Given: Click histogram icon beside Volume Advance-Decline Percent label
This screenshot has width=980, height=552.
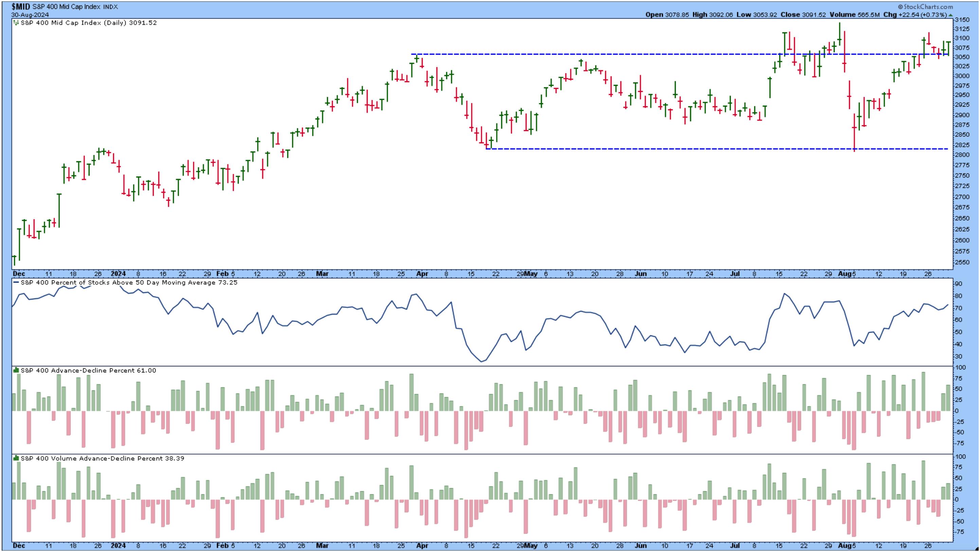Looking at the screenshot, I should click(x=16, y=458).
